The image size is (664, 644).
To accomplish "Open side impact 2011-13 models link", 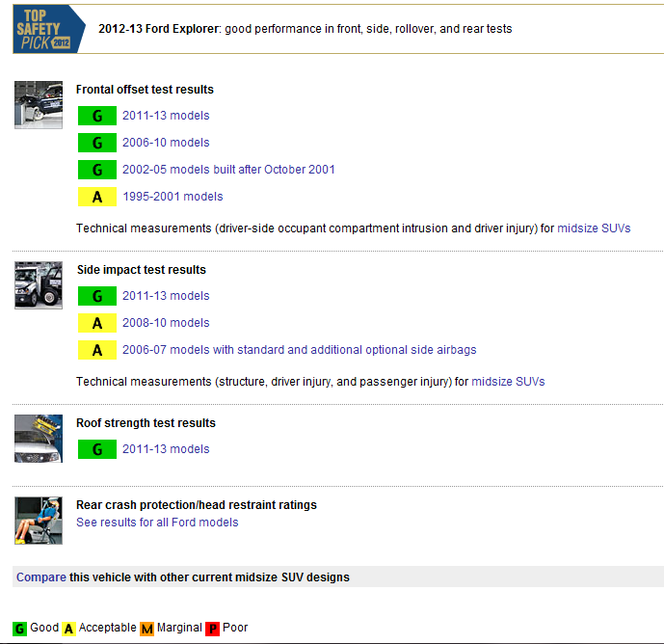I will point(166,296).
